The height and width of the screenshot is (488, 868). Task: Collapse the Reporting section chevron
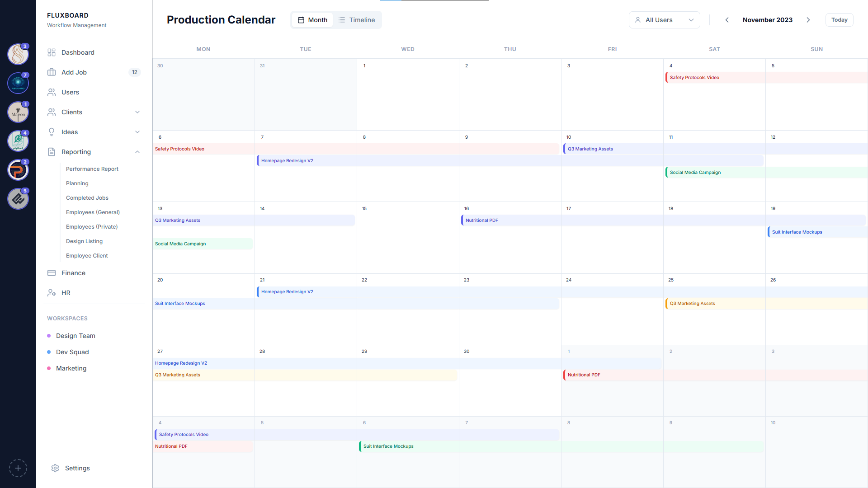[137, 152]
